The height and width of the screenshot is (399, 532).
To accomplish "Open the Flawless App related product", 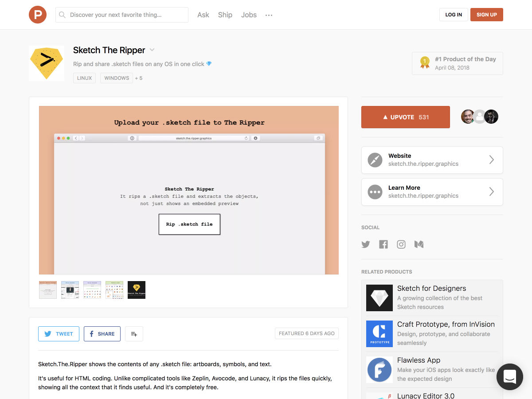I will click(x=432, y=370).
